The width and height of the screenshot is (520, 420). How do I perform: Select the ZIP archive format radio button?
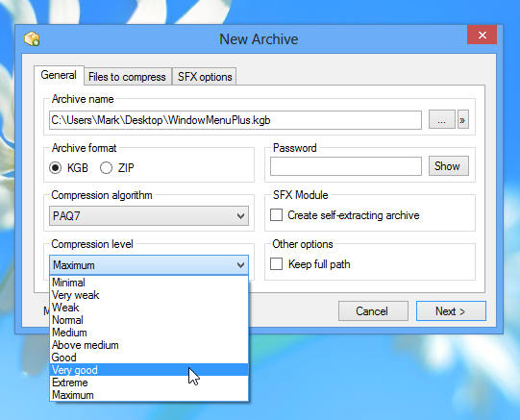106,168
